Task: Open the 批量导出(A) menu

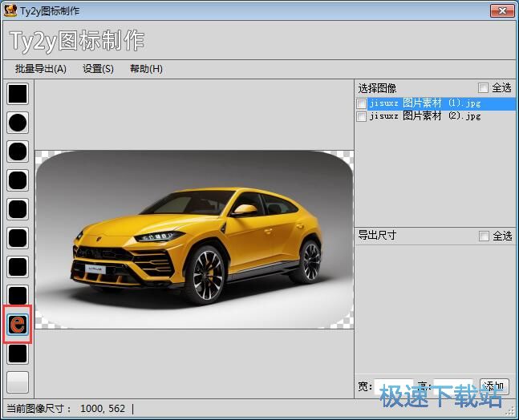Action: (x=40, y=69)
